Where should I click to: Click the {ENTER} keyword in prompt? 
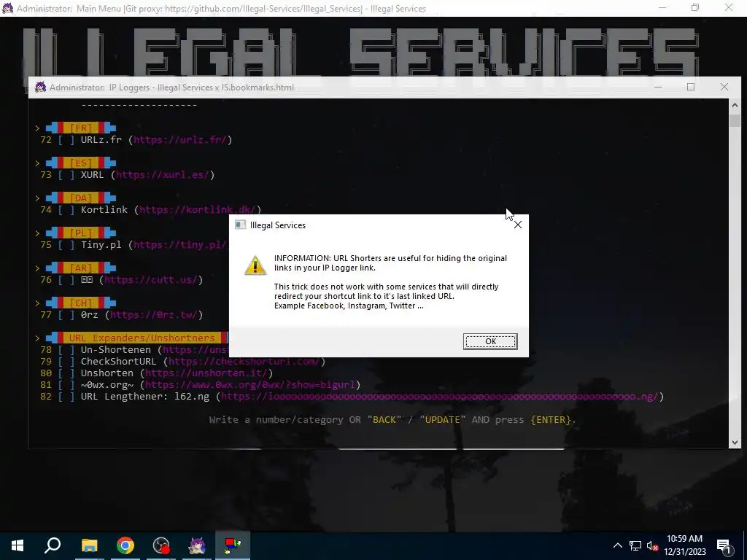[x=551, y=419]
